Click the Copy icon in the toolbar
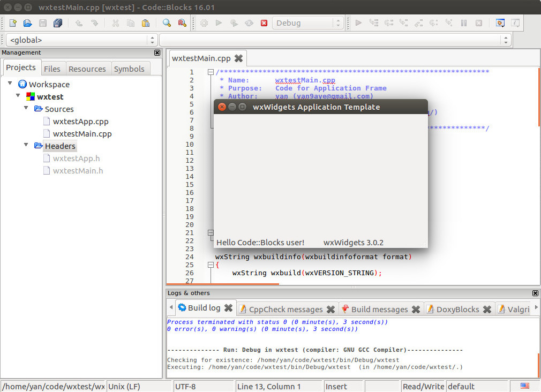The width and height of the screenshot is (541, 392). [x=130, y=23]
